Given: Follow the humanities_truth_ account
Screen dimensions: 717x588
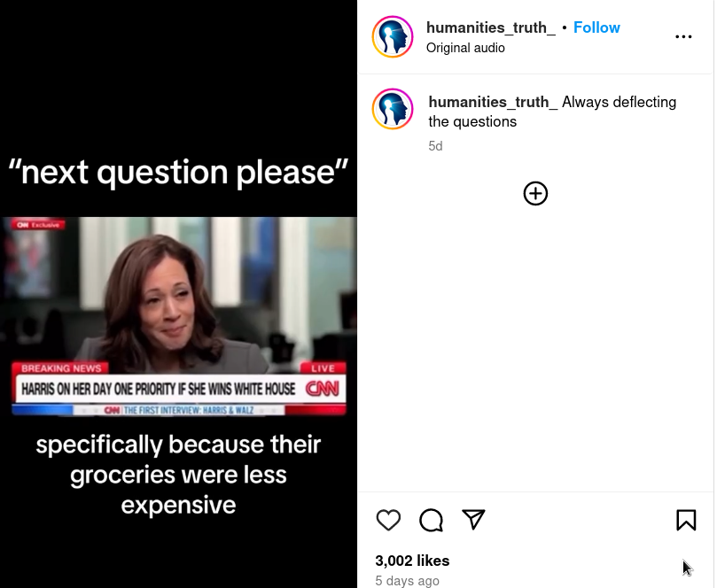Looking at the screenshot, I should click(x=596, y=27).
